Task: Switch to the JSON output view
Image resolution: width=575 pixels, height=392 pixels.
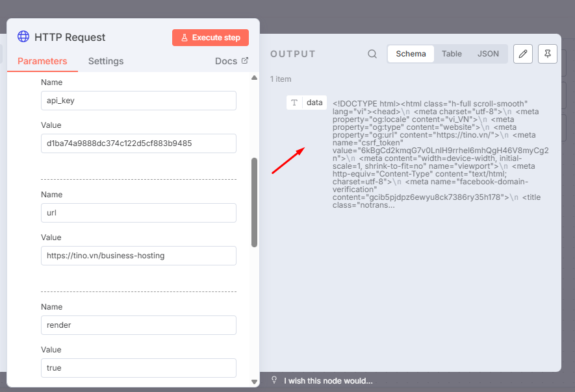Action: (x=488, y=54)
